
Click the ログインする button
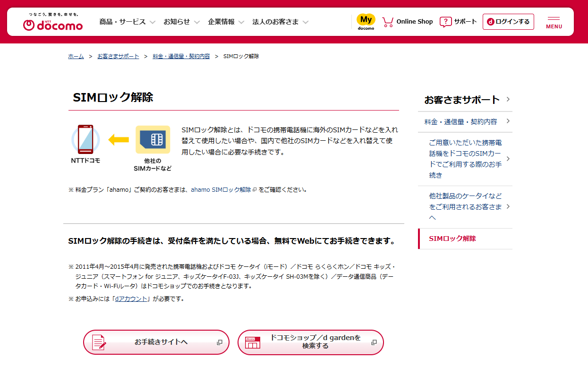coord(508,22)
